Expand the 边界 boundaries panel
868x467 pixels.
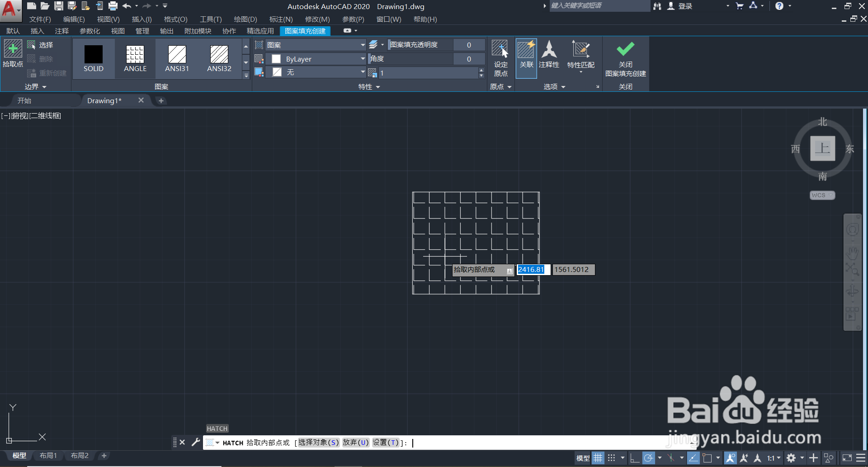[x=36, y=86]
